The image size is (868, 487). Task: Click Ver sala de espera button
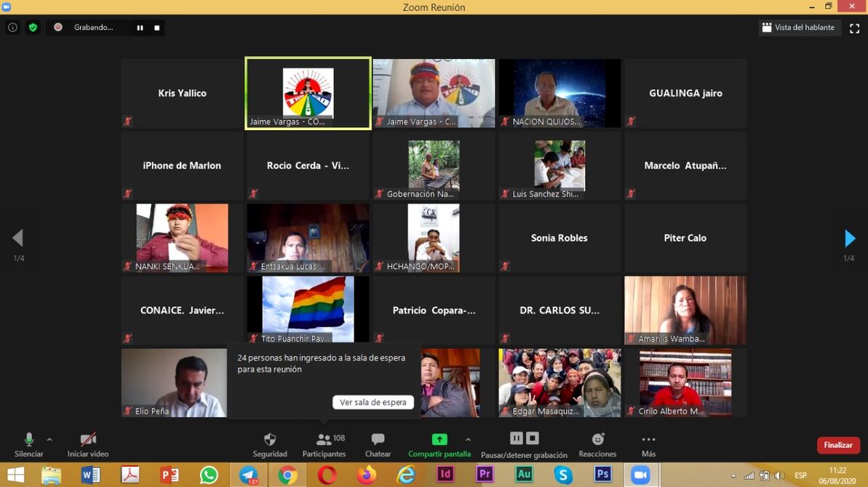coord(373,402)
